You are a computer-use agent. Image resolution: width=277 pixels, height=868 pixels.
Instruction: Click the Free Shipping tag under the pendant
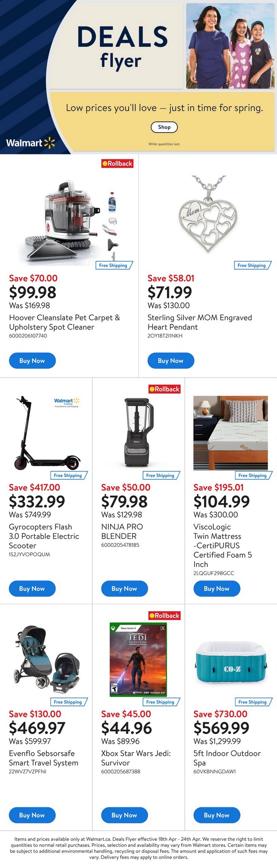pyautogui.click(x=252, y=265)
